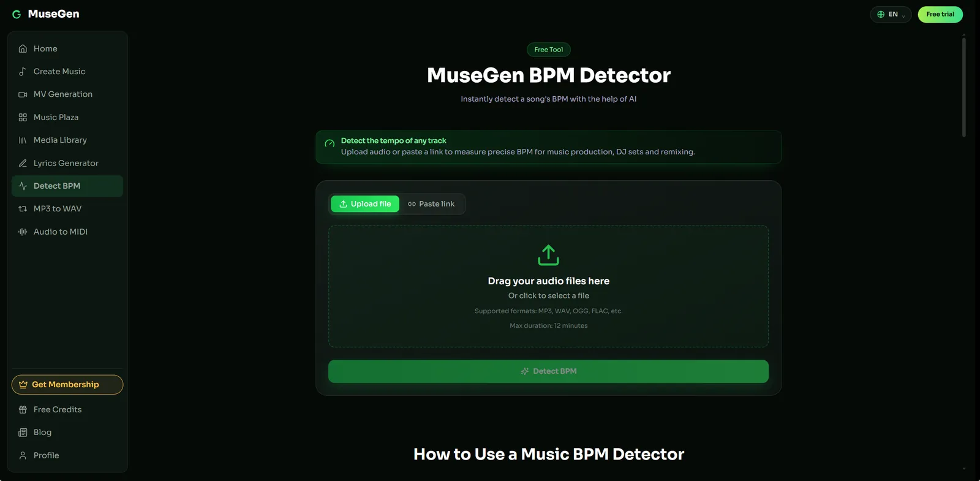Screen dimensions: 980x481
Task: Click the Home house icon
Action: click(x=23, y=48)
